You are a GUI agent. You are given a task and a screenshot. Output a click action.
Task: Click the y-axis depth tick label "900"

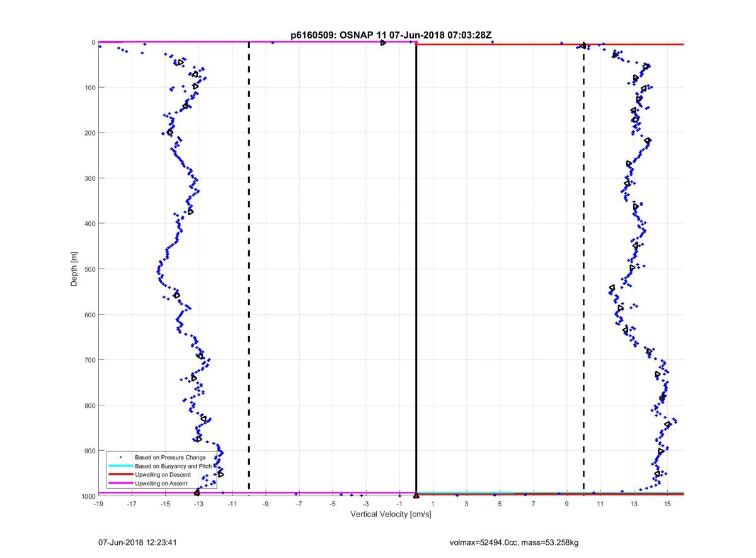coord(90,451)
